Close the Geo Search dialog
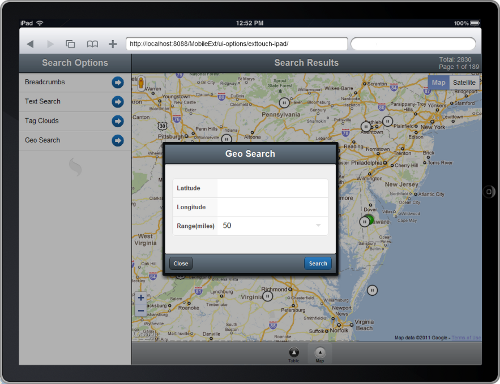The width and height of the screenshot is (500, 384). click(181, 263)
